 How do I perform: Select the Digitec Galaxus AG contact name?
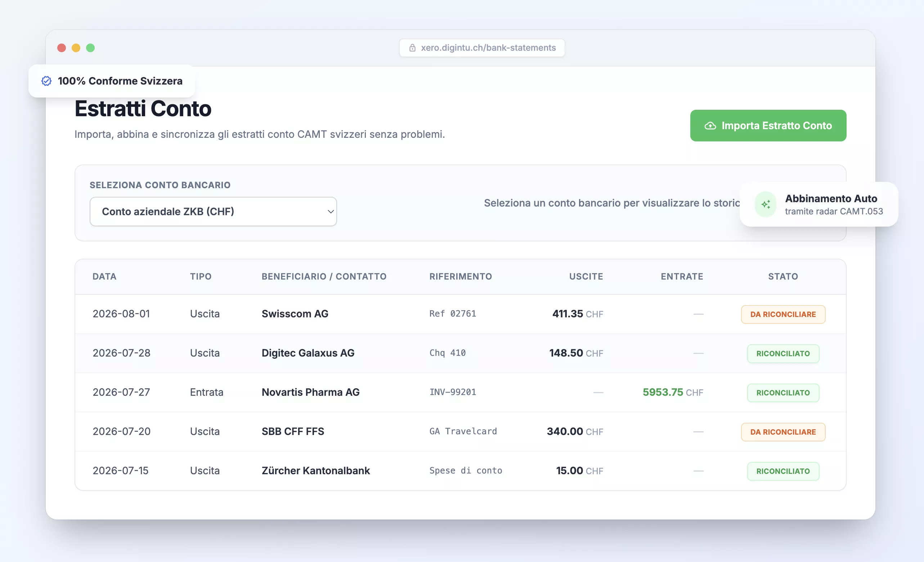point(308,353)
